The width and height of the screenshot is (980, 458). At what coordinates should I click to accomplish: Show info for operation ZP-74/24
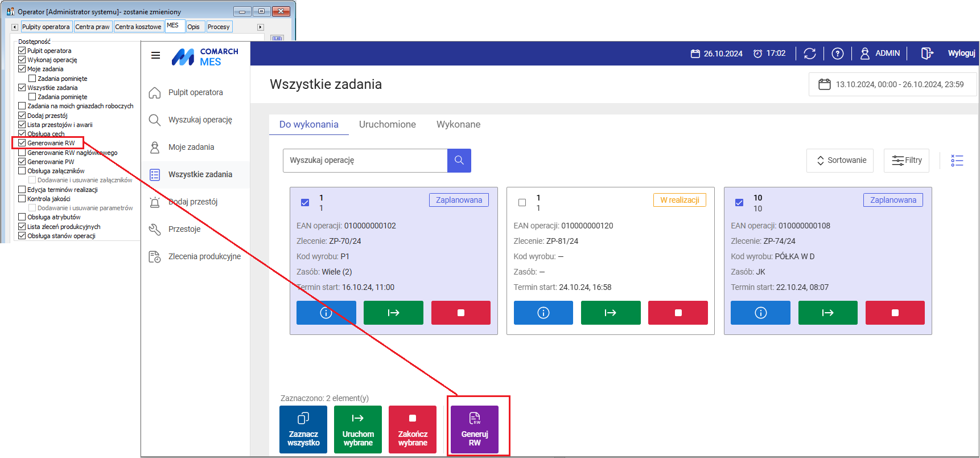coord(760,313)
